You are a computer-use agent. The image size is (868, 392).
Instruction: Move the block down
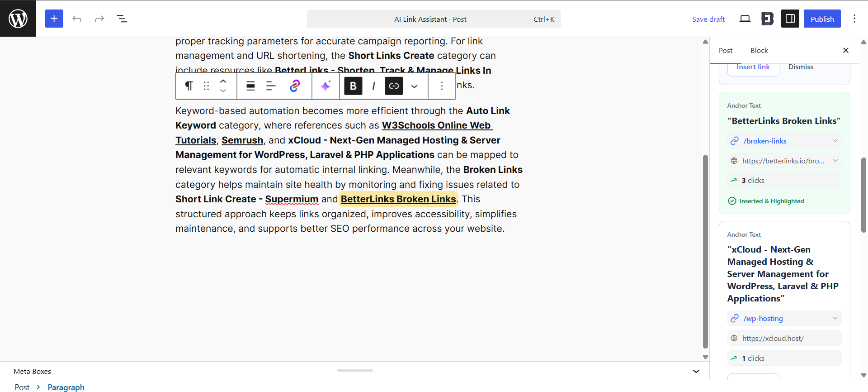coord(223,91)
